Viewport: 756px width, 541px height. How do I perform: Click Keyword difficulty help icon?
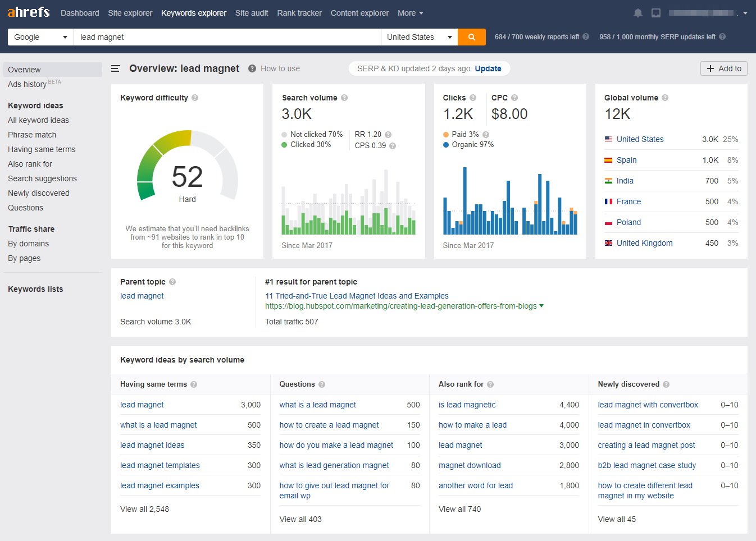[195, 98]
